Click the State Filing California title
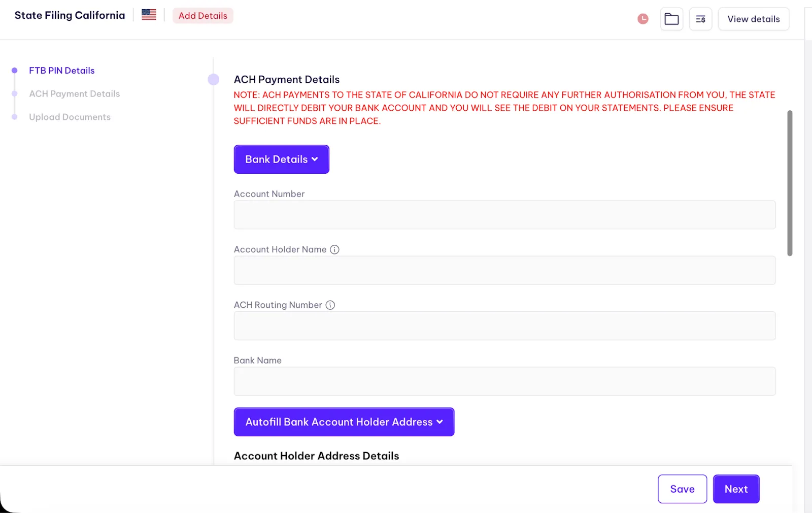812x513 pixels. pyautogui.click(x=70, y=15)
